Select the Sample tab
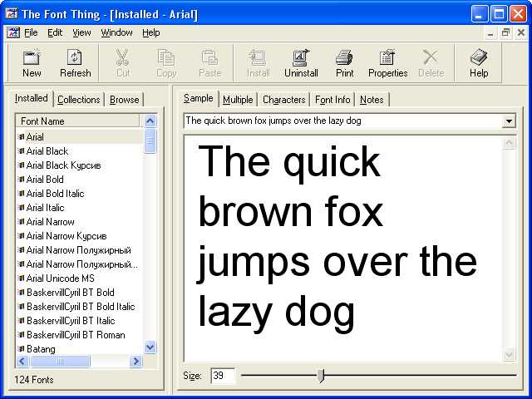Viewport: 532px width, 399px height. point(199,98)
